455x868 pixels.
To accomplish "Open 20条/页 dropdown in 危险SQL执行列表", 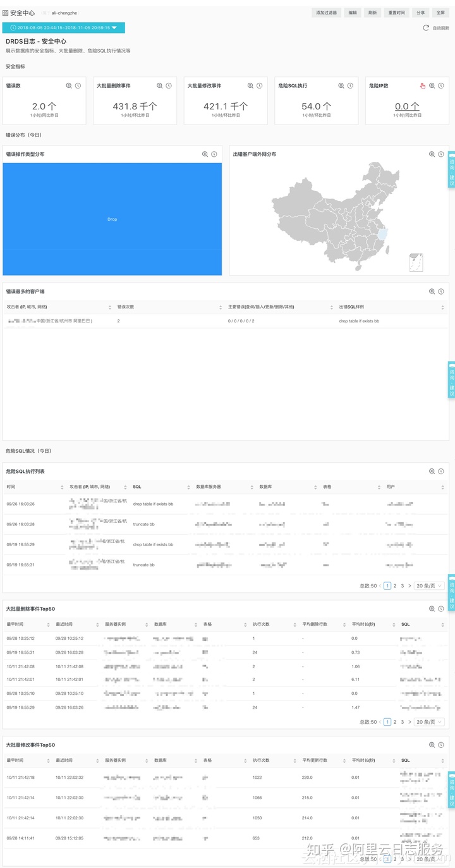I will pyautogui.click(x=429, y=586).
